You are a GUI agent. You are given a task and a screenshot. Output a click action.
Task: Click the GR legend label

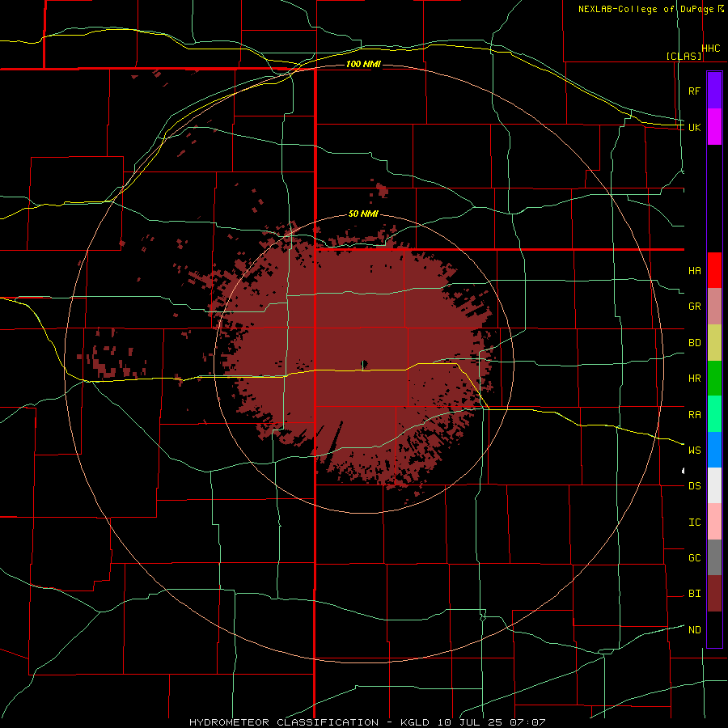[695, 307]
